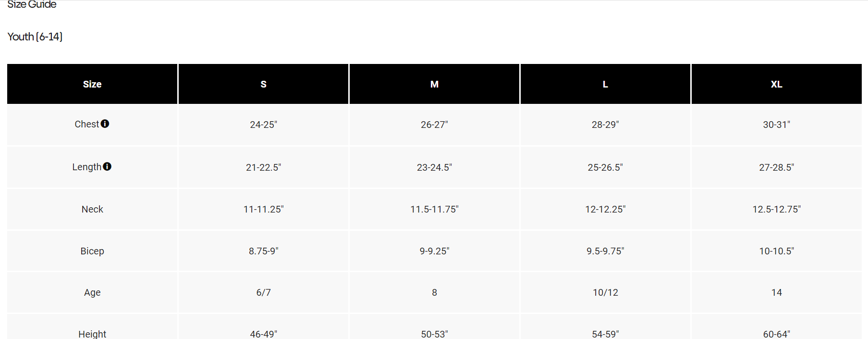Click the Size Guide title text

coord(32,5)
